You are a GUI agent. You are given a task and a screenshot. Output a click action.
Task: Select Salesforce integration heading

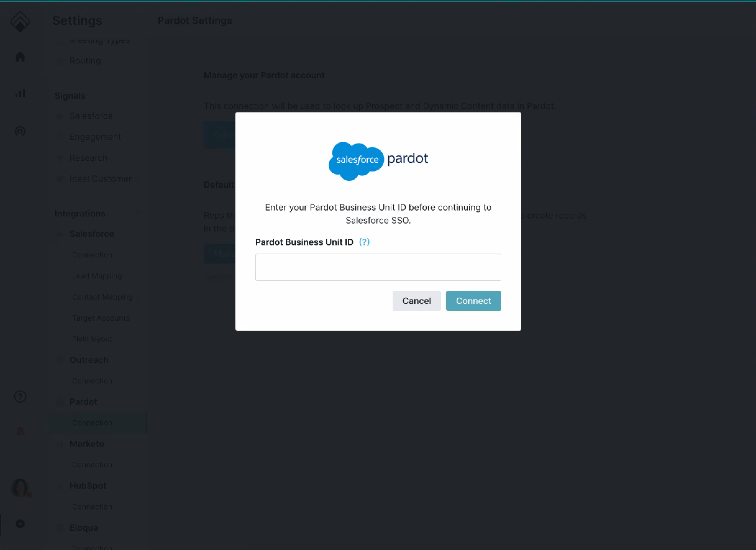point(92,234)
